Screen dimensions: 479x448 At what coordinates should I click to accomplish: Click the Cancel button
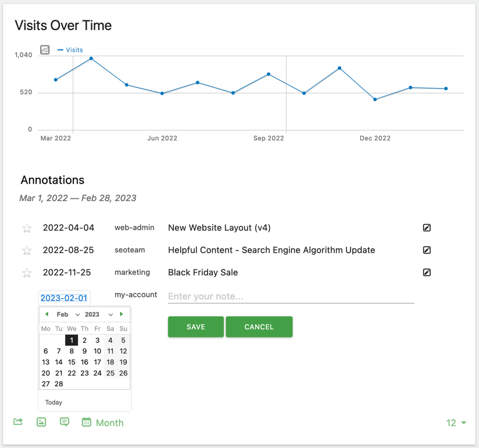(259, 327)
